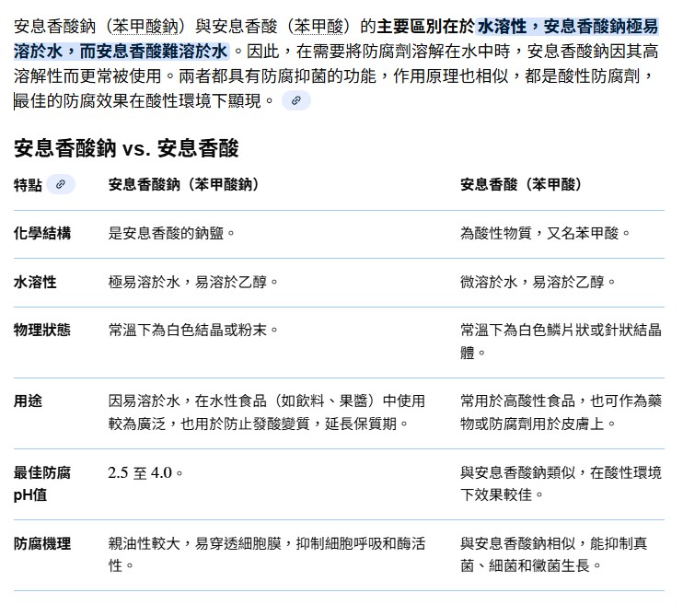This screenshot has height=616, width=683.
Task: Click the cell 為酸性物質，又名苯甲酸
Action: (x=545, y=233)
